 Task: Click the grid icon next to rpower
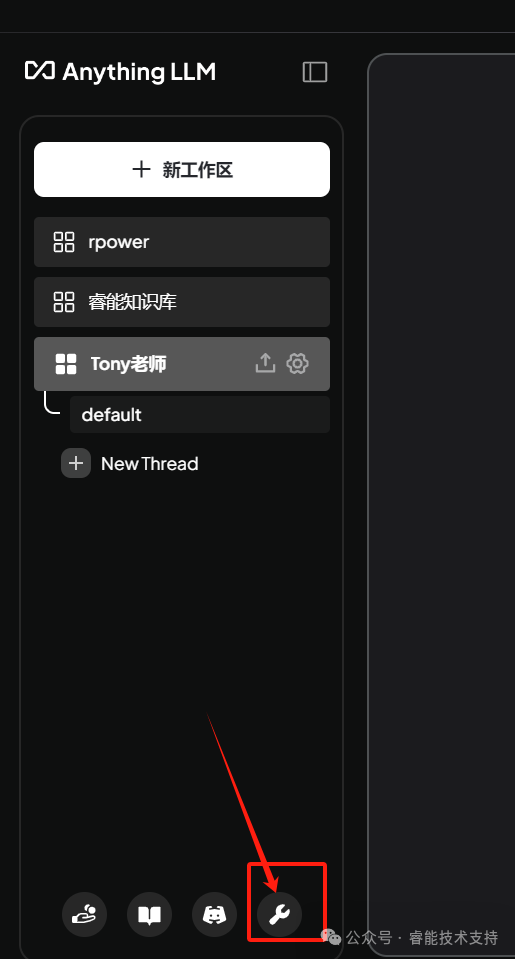64,242
